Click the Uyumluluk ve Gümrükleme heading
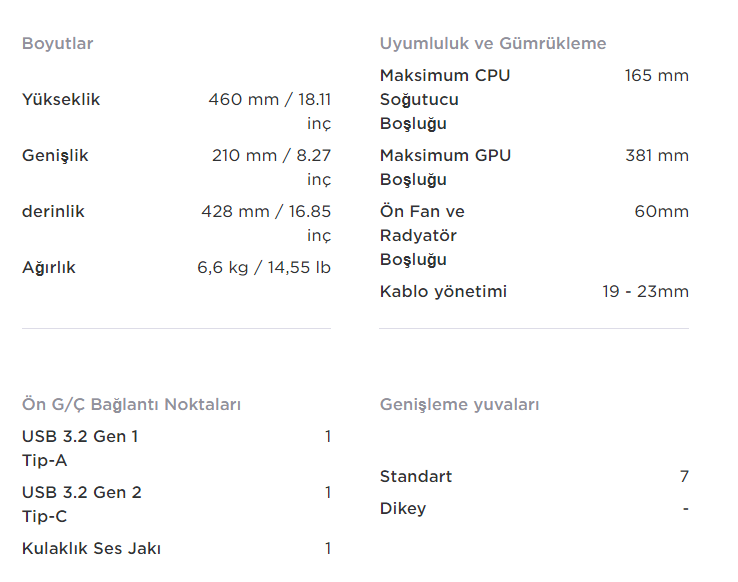 click(x=493, y=44)
